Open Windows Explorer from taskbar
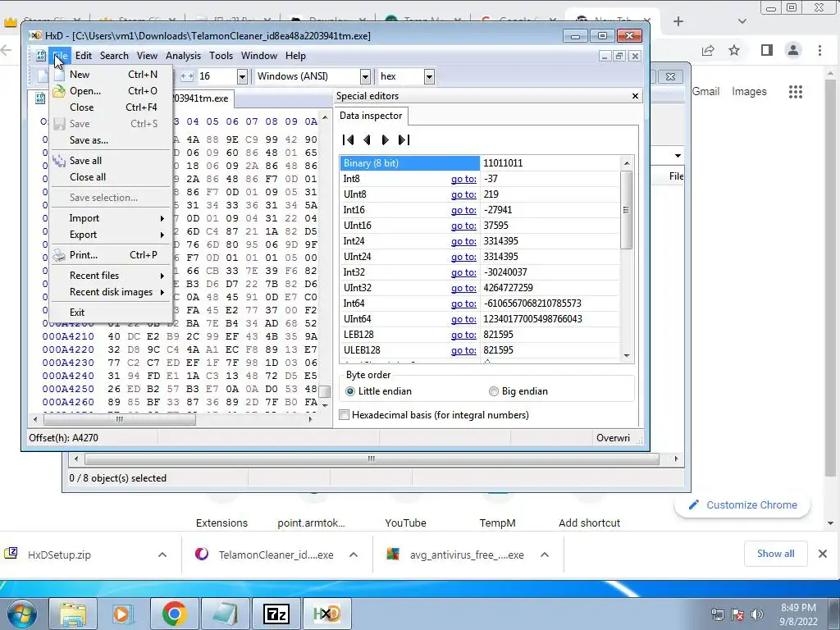840x630 pixels. (72, 614)
